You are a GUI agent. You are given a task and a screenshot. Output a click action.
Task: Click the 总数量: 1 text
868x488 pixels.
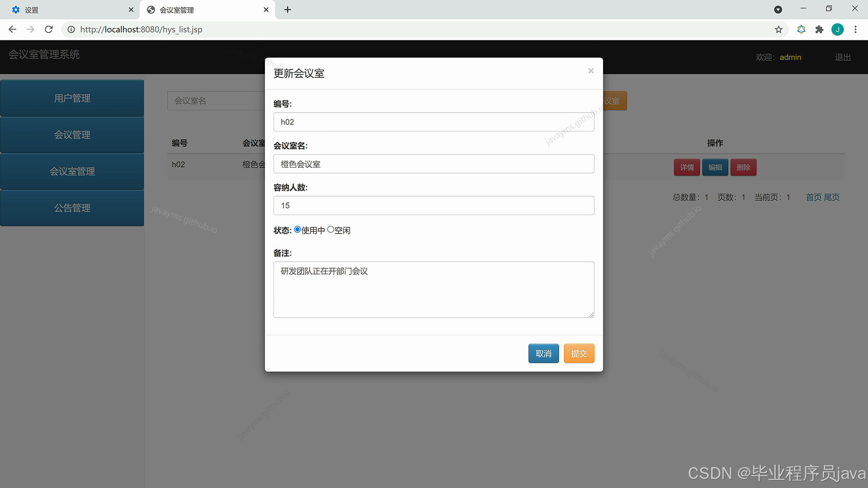[x=690, y=197]
